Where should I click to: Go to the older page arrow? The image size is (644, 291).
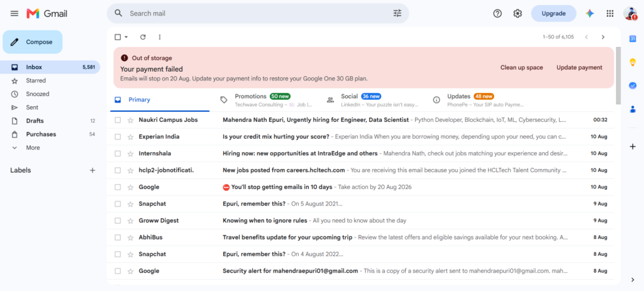(603, 37)
